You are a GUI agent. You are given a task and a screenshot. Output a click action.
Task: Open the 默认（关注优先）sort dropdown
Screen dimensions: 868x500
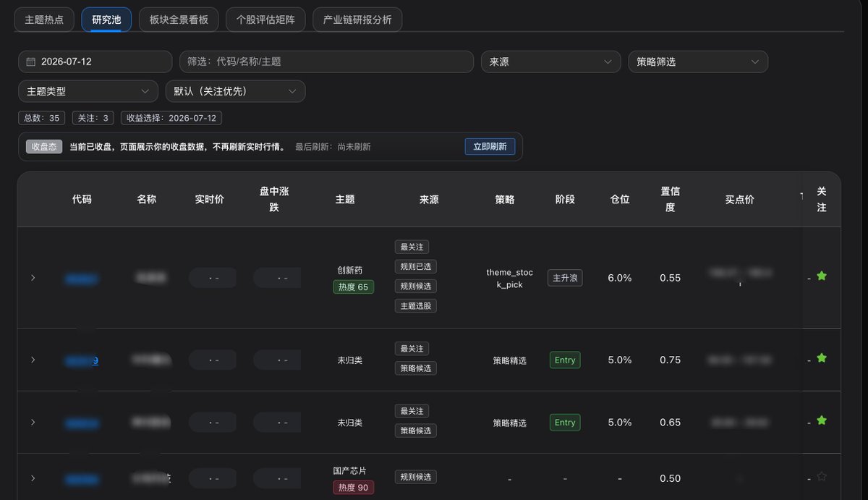235,91
